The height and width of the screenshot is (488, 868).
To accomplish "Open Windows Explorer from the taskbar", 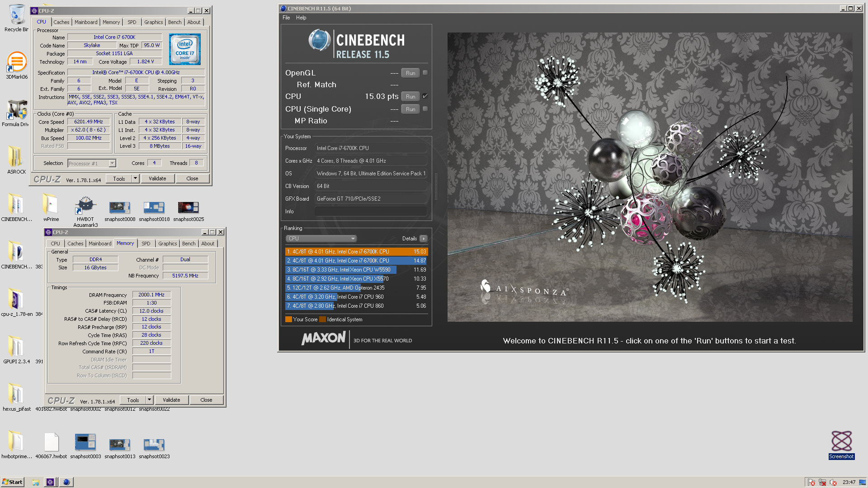I will point(36,482).
